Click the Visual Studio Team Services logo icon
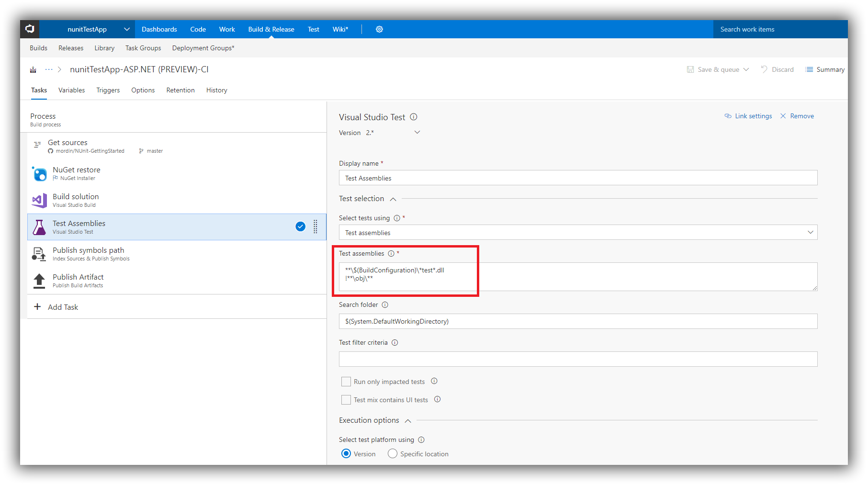Viewport: 868px width, 485px height. coord(30,29)
